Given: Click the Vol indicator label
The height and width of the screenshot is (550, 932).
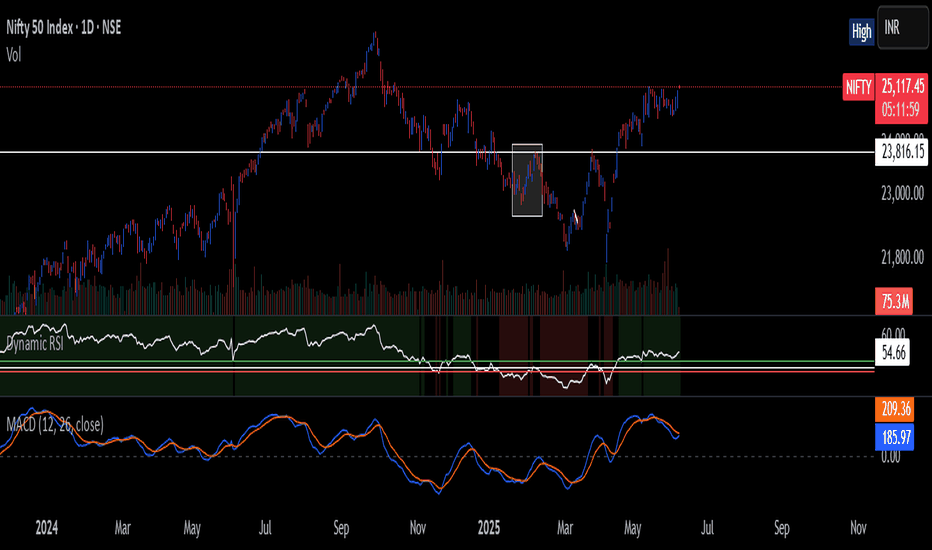Looking at the screenshot, I should tap(14, 55).
